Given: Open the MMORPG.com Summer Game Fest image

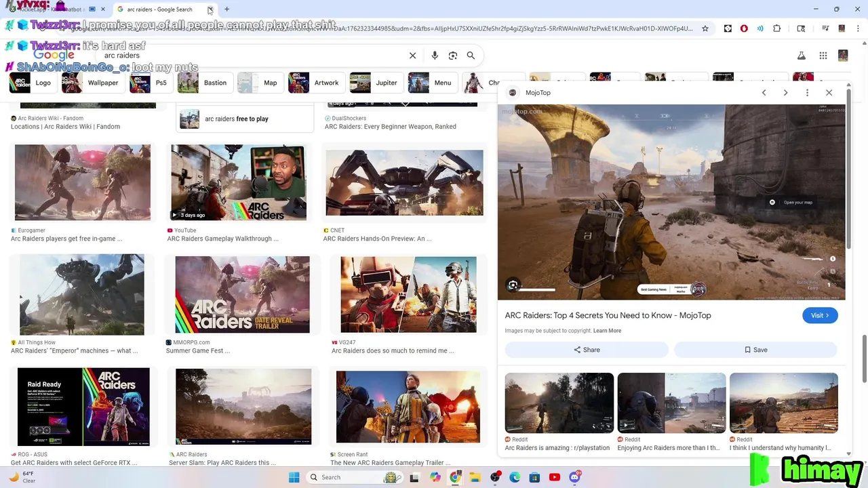Looking at the screenshot, I should (242, 295).
